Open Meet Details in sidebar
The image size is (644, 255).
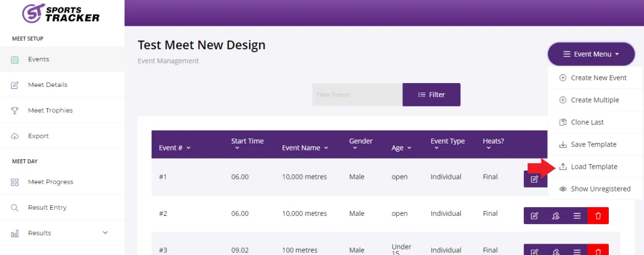point(62,85)
